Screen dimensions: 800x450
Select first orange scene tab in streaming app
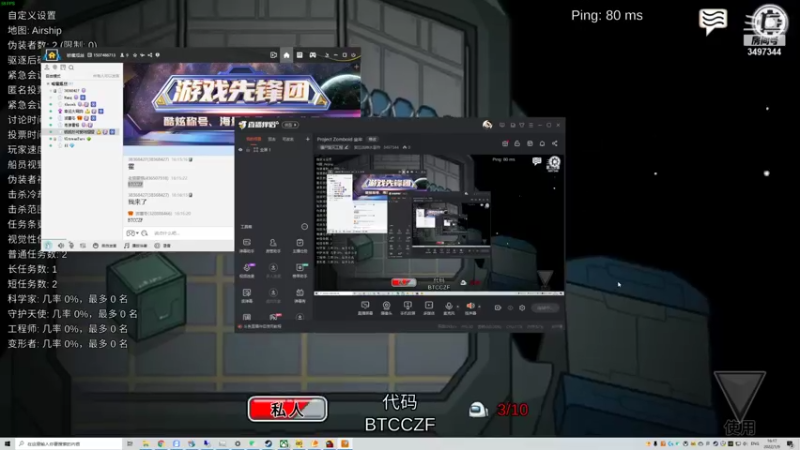[x=254, y=139]
